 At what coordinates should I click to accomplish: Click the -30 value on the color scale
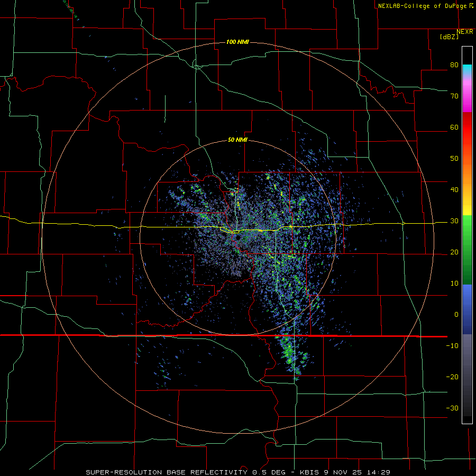(452, 408)
